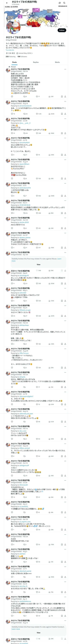
Task: Click the Translate bio link
Action: tap(10, 50)
